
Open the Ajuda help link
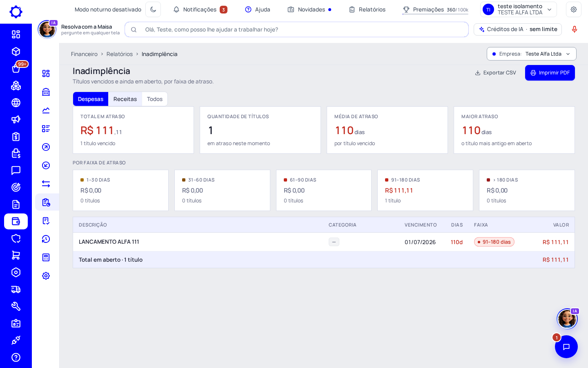[258, 9]
